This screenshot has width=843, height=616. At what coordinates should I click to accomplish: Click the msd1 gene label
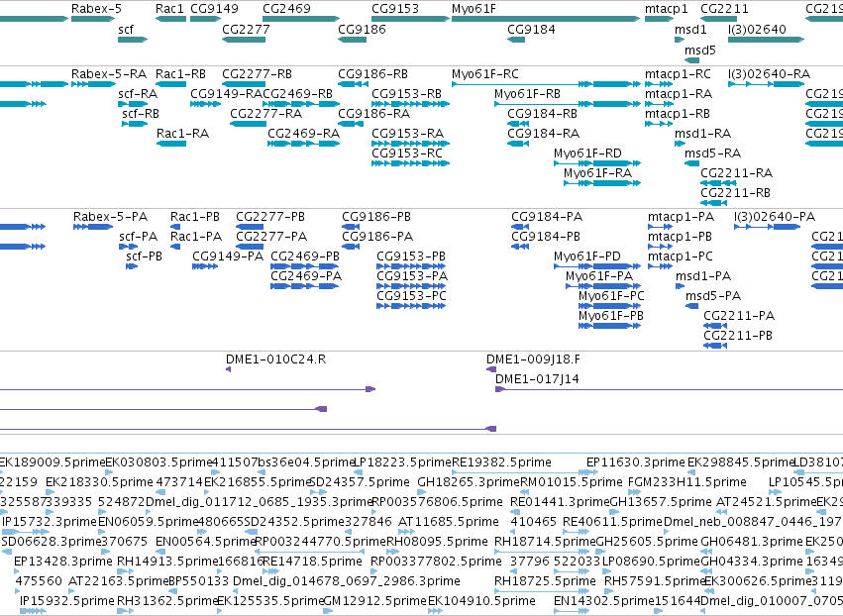click(690, 29)
